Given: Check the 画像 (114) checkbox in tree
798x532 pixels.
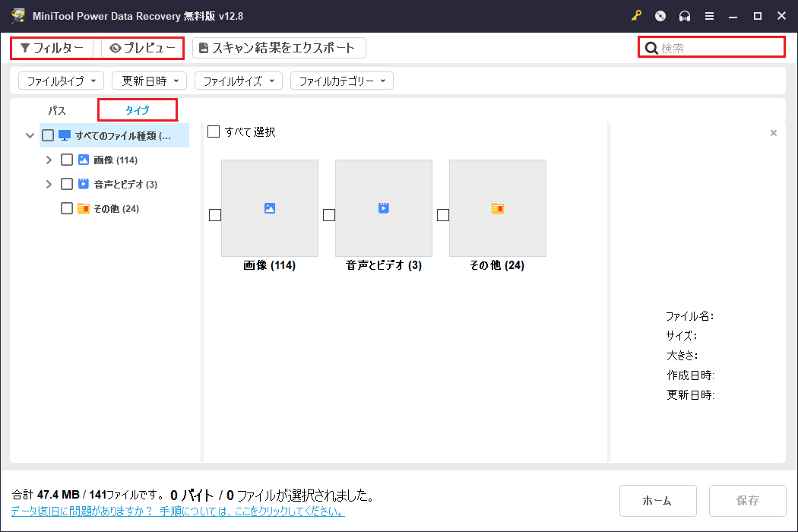Looking at the screenshot, I should (x=67, y=160).
